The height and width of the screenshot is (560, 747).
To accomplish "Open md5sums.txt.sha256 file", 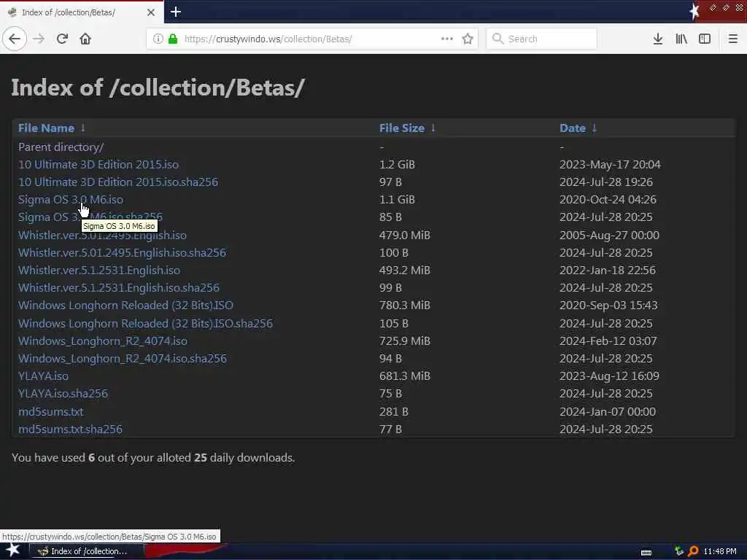I will [70, 429].
